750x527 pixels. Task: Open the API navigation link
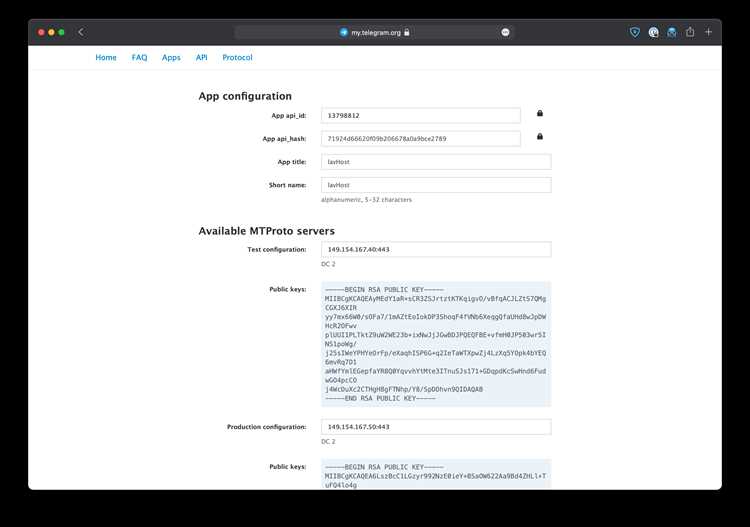coord(201,57)
